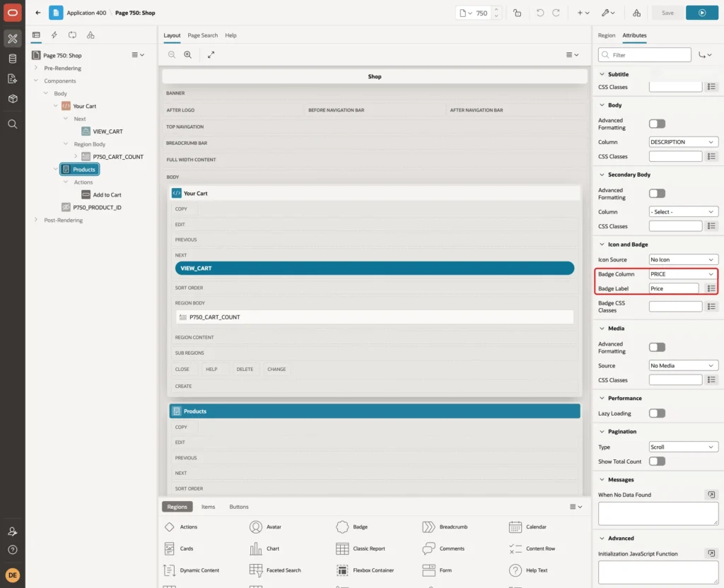
Task: Click the attributes Filter search field
Action: coord(645,55)
